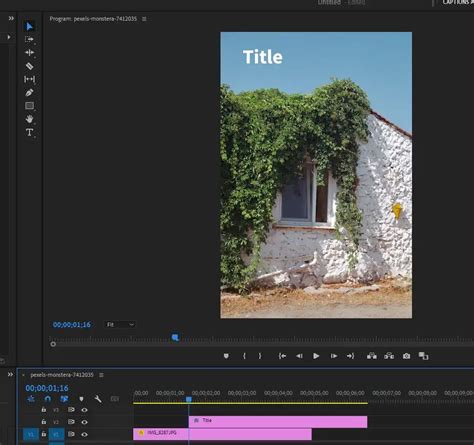Select the Title clip on V2

(278, 422)
